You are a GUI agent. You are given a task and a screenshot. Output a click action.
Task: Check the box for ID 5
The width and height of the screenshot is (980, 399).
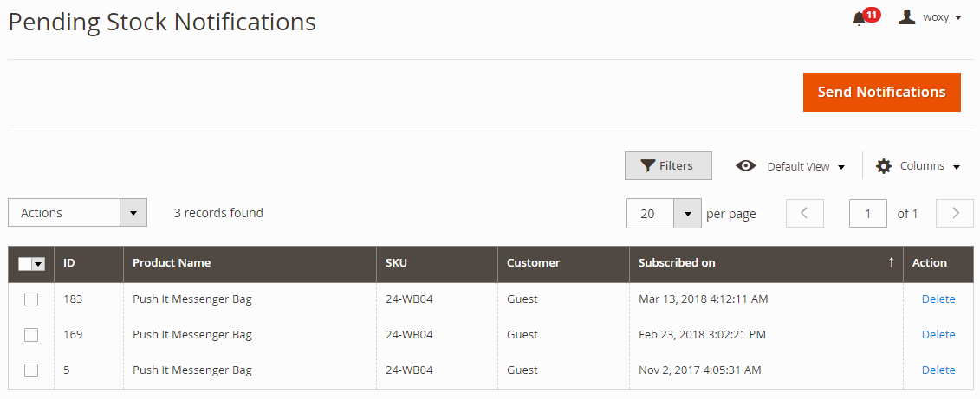tap(31, 370)
